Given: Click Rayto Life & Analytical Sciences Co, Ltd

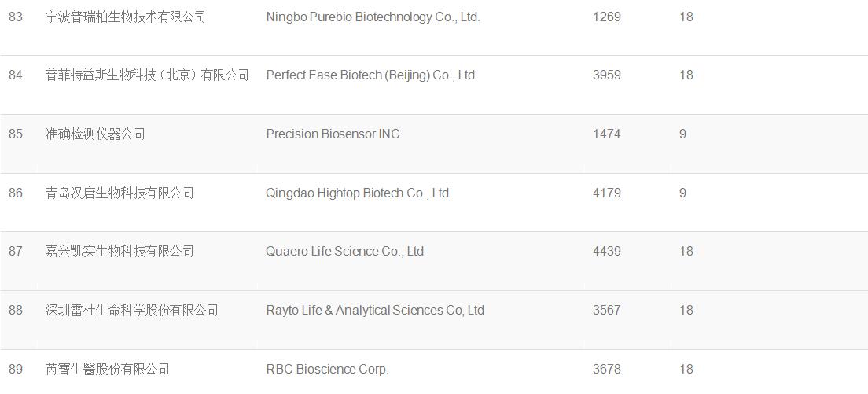Looking at the screenshot, I should click(x=375, y=311).
